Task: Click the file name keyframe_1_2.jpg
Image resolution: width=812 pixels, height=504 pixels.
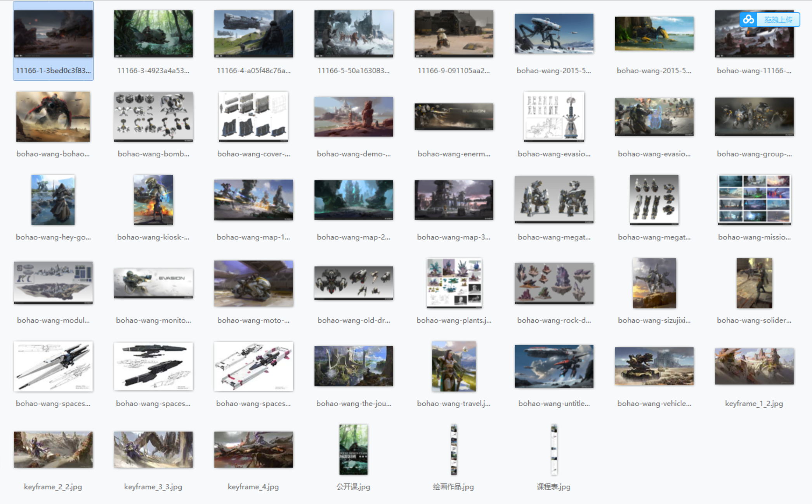Action: 754,404
